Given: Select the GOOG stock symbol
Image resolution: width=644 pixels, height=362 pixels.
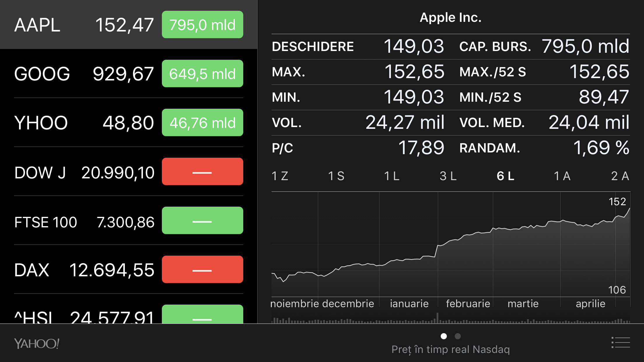Looking at the screenshot, I should 42,74.
